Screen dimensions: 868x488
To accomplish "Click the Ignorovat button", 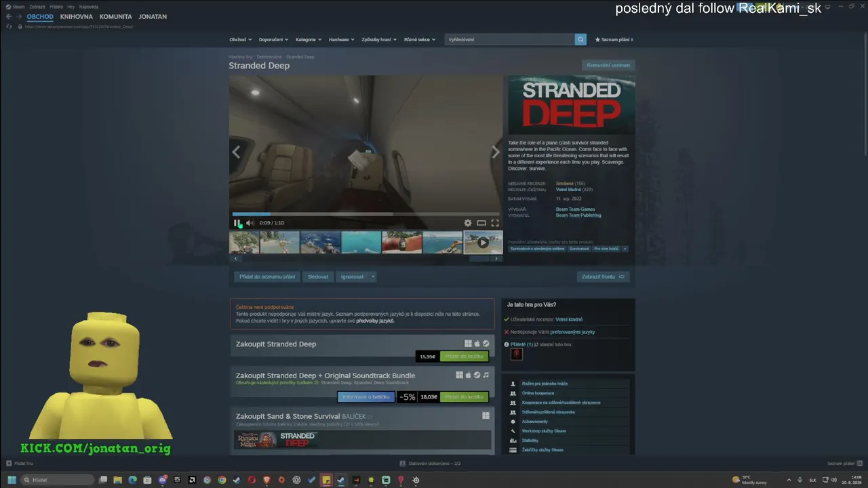I will pyautogui.click(x=353, y=277).
